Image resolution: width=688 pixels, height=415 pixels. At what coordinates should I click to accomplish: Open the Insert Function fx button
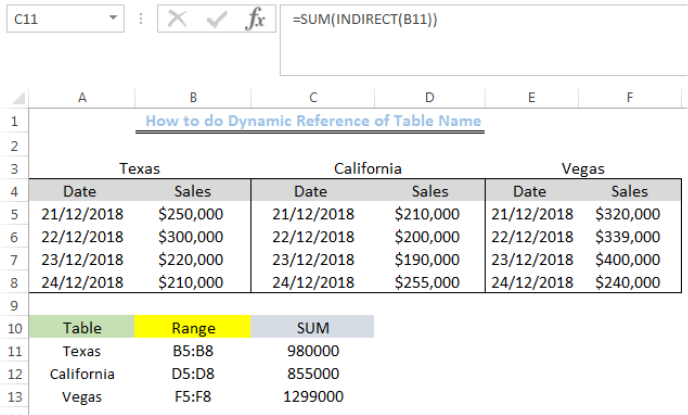click(x=256, y=19)
